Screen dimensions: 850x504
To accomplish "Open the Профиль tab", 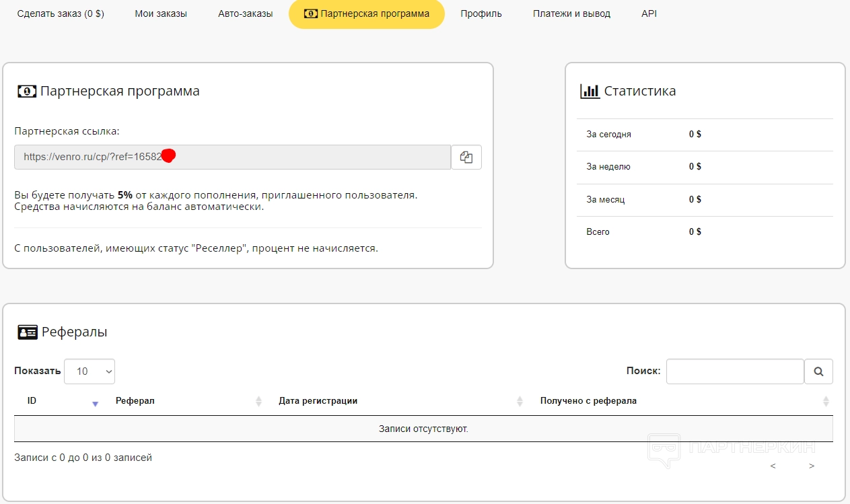I will pyautogui.click(x=481, y=13).
